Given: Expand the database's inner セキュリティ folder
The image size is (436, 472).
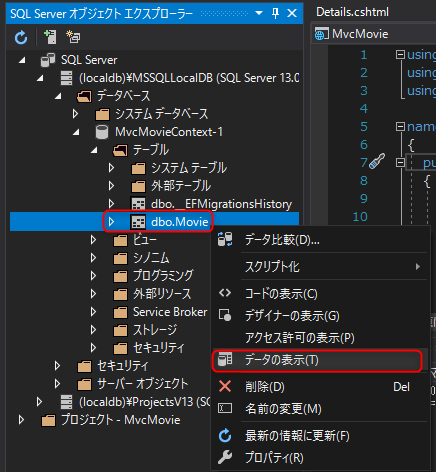Looking at the screenshot, I should pos(93,348).
